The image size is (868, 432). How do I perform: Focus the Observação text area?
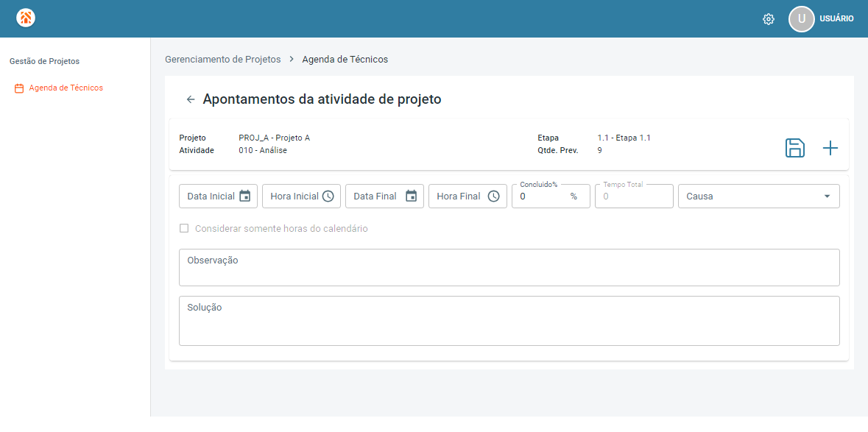(x=509, y=269)
